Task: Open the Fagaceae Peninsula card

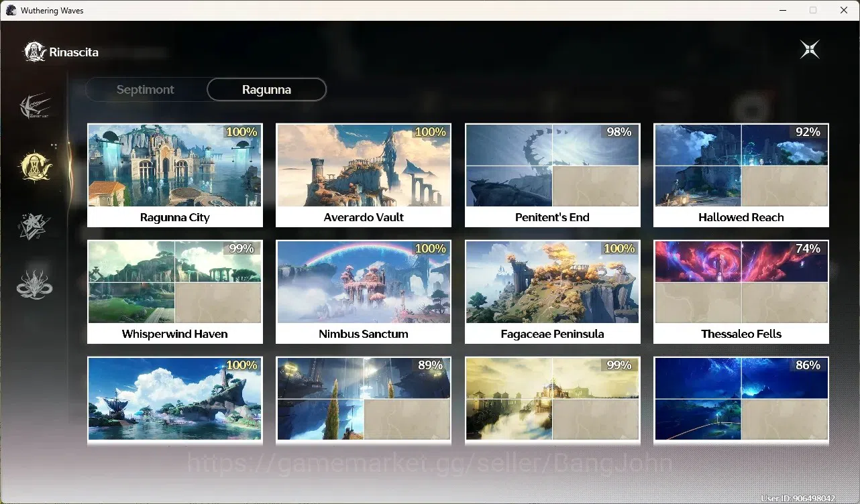Action: (x=553, y=292)
